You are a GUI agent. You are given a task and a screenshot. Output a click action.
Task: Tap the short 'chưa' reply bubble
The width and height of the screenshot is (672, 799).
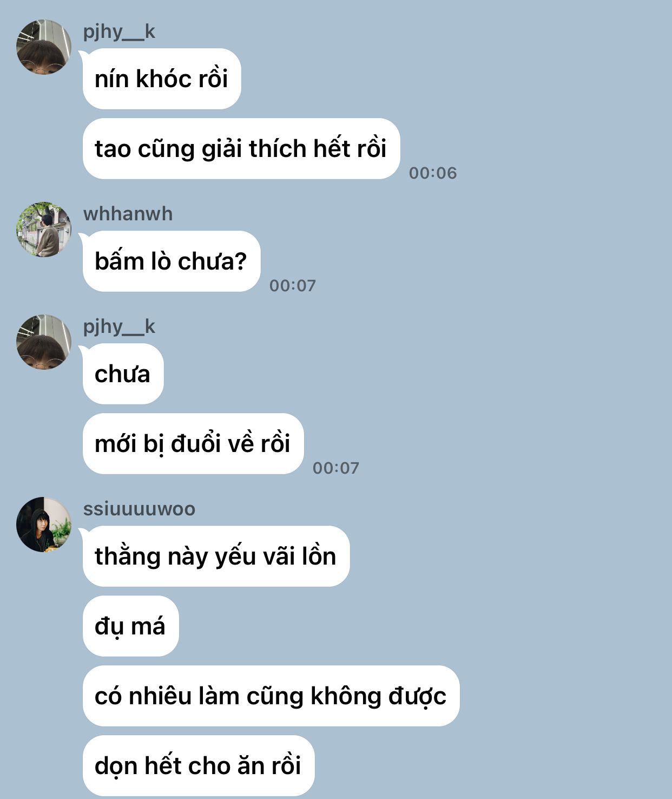pos(123,374)
